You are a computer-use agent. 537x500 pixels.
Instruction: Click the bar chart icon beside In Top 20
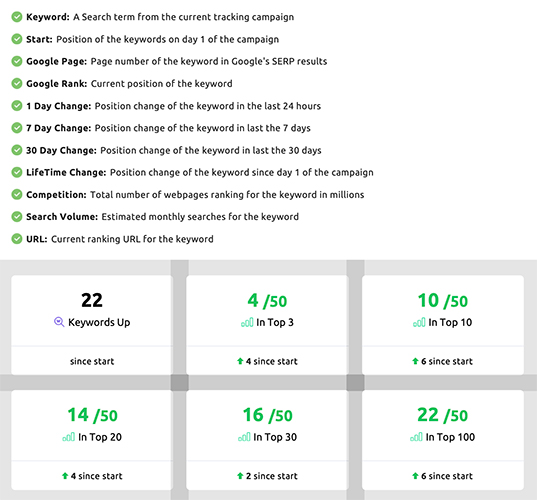point(68,437)
